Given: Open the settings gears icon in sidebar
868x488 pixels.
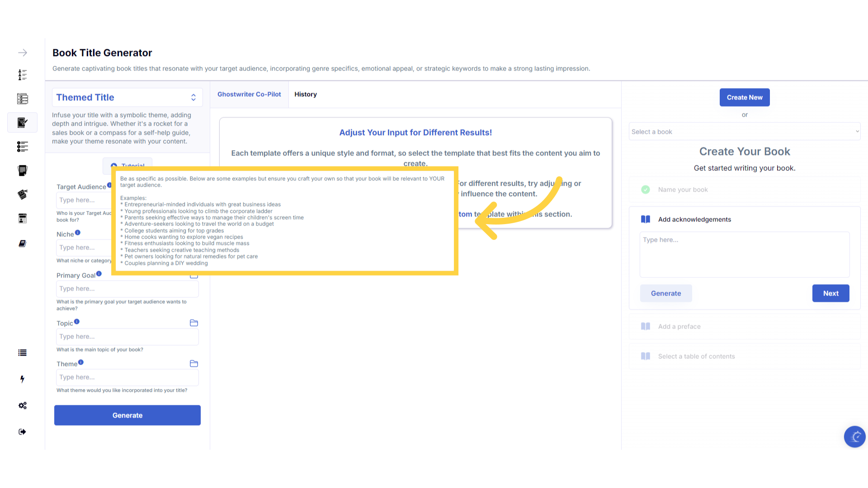Looking at the screenshot, I should coord(23,405).
